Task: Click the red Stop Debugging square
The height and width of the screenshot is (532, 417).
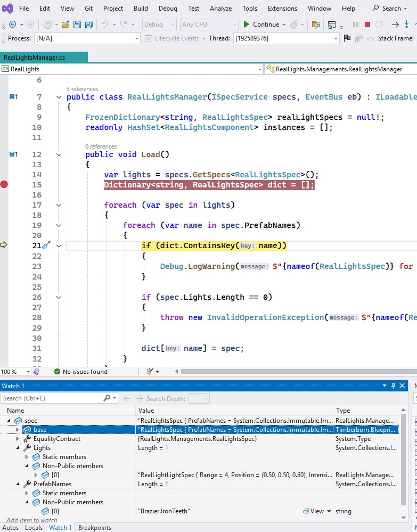Action: (x=367, y=24)
